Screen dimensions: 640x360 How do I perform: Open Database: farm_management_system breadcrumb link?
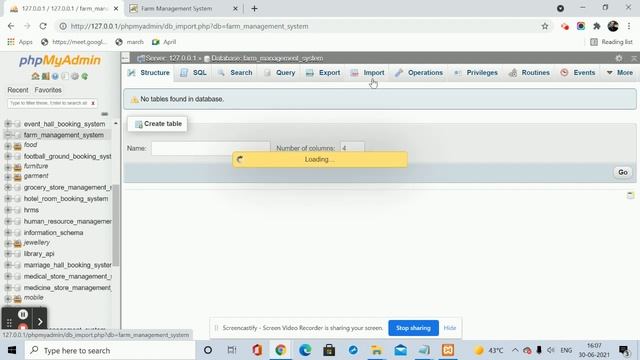click(x=267, y=58)
